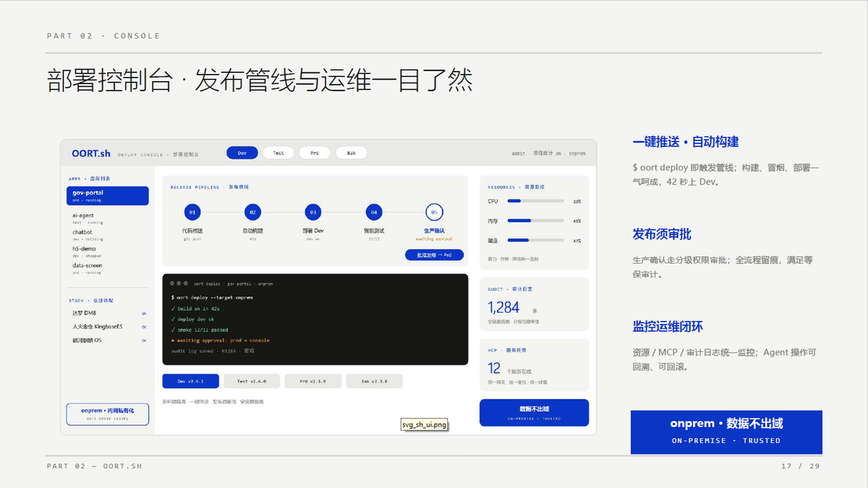Viewport: 868px width, 488px height.
Task: Click the 17 / 29 page number
Action: click(801, 466)
